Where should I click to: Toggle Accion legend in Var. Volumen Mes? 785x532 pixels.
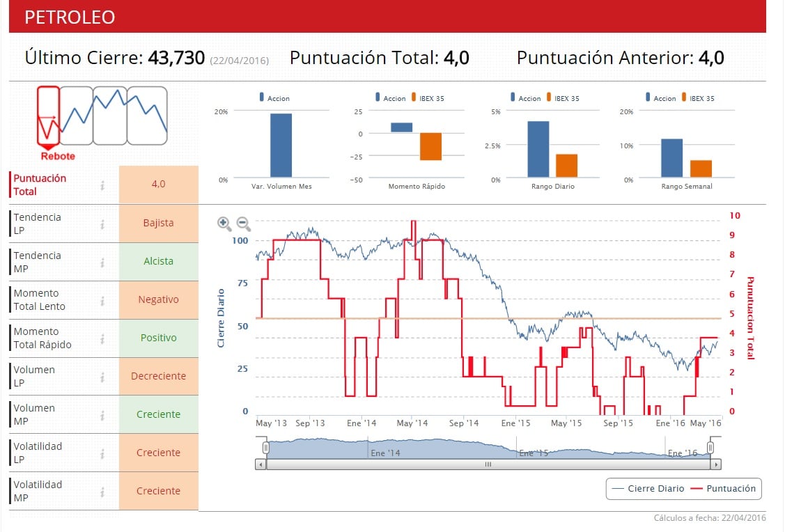(x=274, y=97)
